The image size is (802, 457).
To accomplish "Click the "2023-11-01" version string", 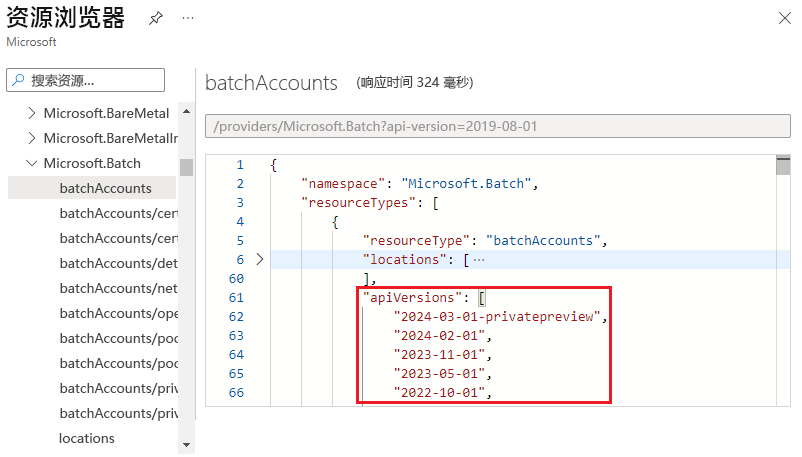I will (x=439, y=355).
